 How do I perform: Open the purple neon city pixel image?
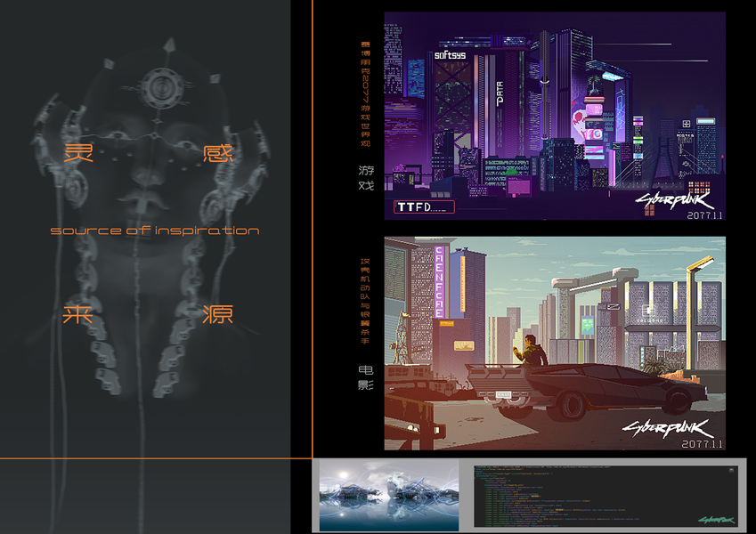click(x=555, y=117)
